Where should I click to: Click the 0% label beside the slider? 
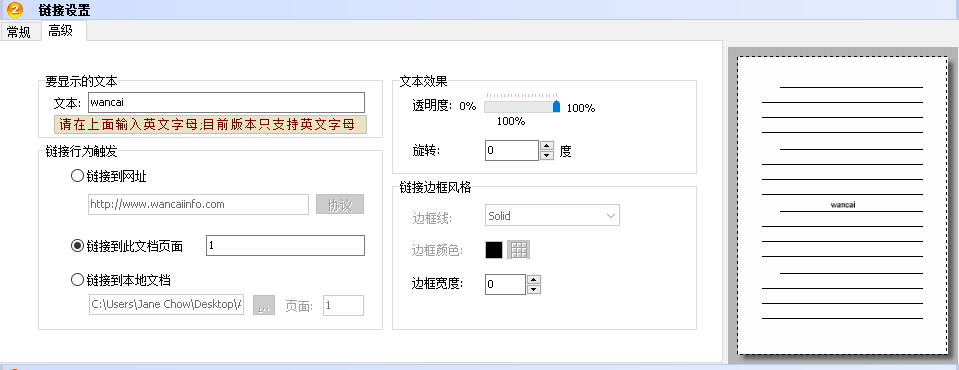pyautogui.click(x=468, y=106)
